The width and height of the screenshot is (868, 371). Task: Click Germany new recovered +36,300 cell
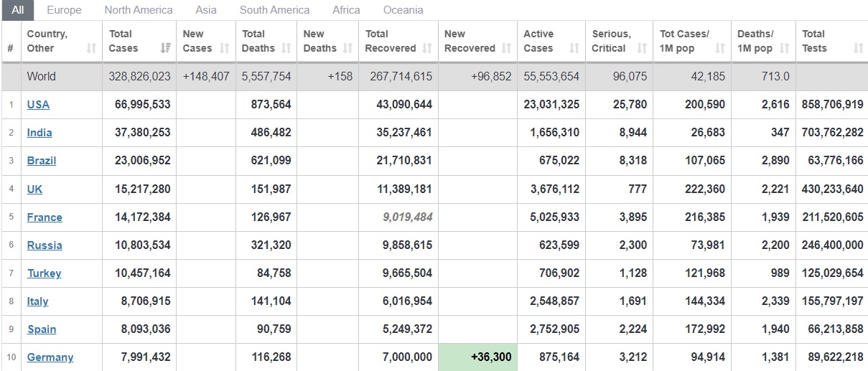click(477, 357)
